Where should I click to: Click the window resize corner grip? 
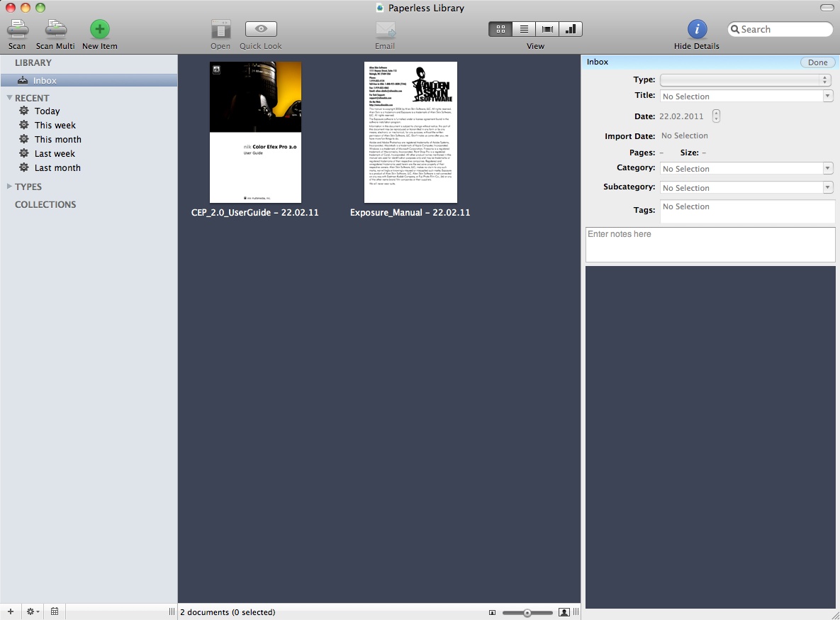coord(834,615)
